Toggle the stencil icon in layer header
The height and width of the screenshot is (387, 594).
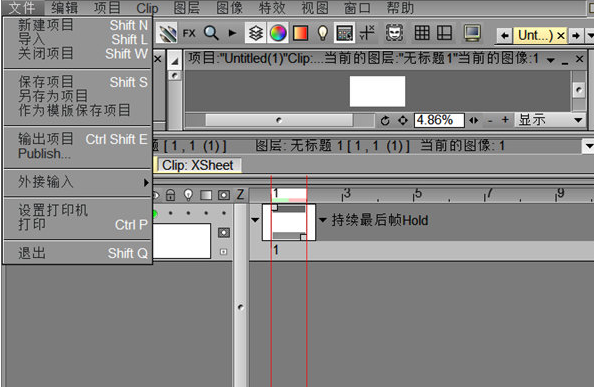(x=224, y=195)
